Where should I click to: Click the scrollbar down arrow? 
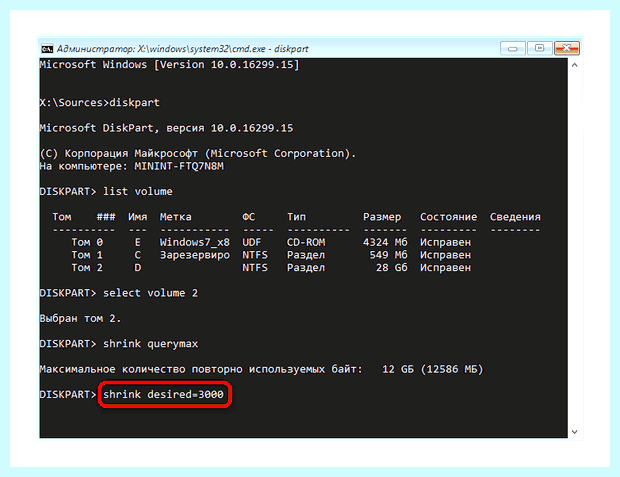[575, 432]
